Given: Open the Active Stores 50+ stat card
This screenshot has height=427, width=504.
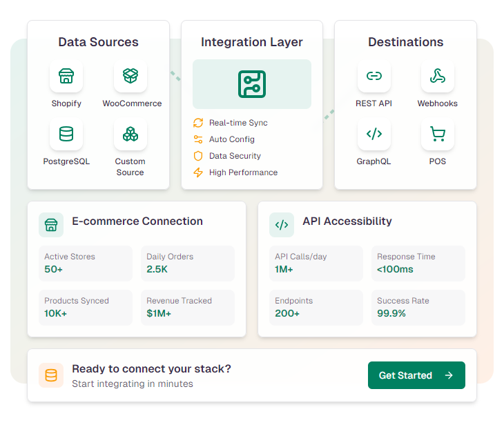Looking at the screenshot, I should 86,264.
